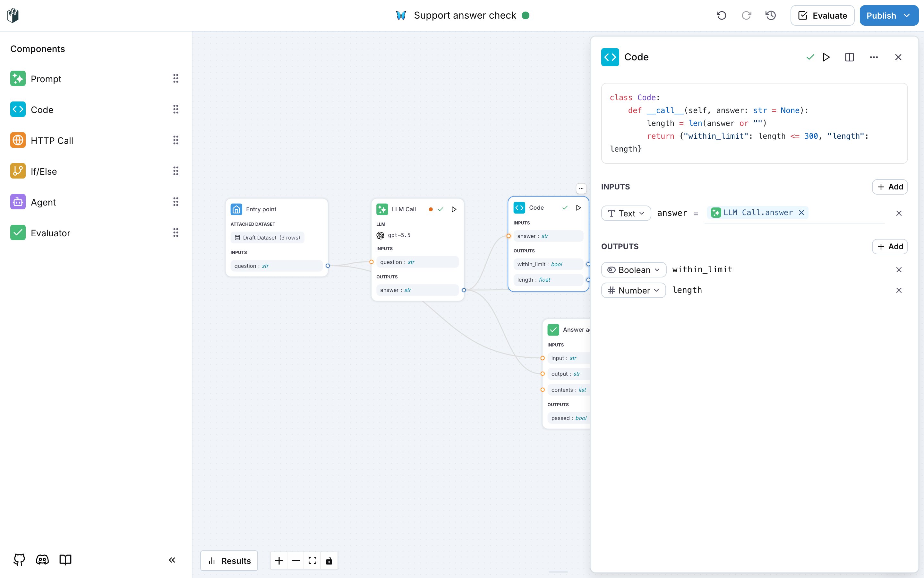The width and height of the screenshot is (924, 578).
Task: Add a new output
Action: pos(890,246)
